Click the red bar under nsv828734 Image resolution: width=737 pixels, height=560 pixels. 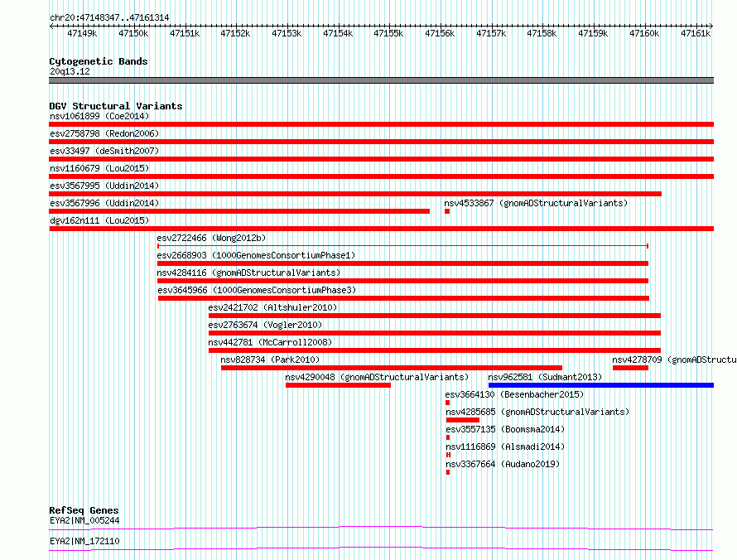click(392, 368)
